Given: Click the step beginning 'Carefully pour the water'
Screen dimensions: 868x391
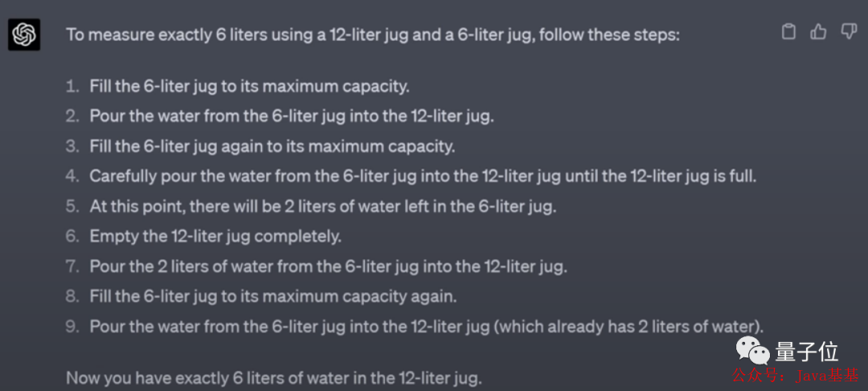Looking at the screenshot, I should pos(423,176).
